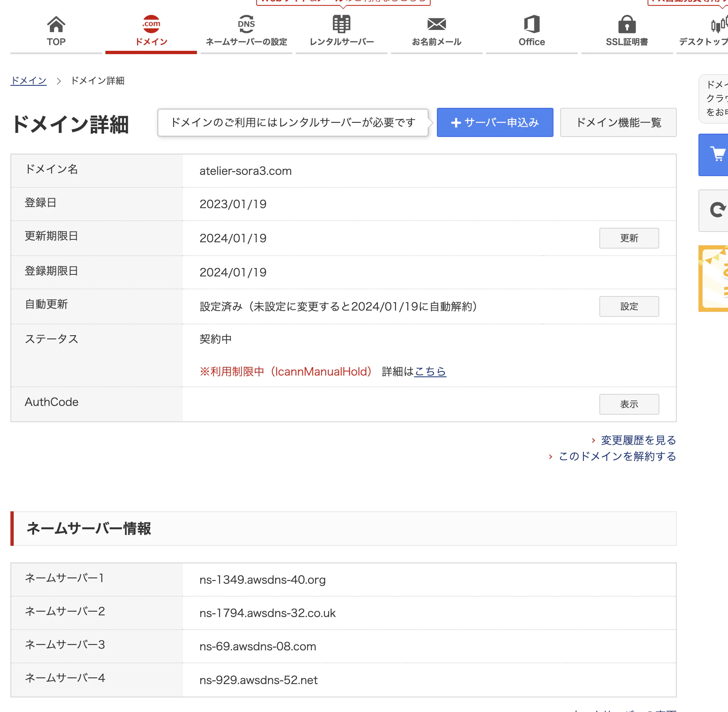Click the 自動更新 setting status text
This screenshot has width=728, height=712.
(338, 306)
